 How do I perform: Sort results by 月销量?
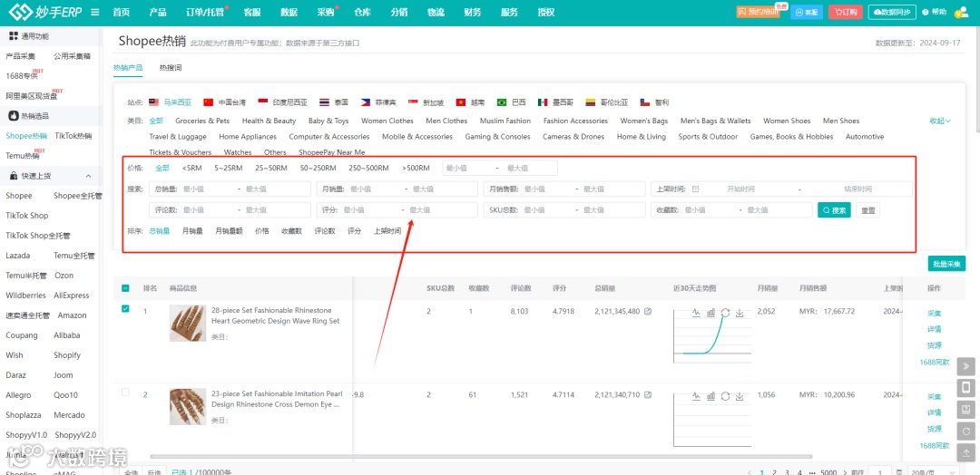tap(192, 231)
